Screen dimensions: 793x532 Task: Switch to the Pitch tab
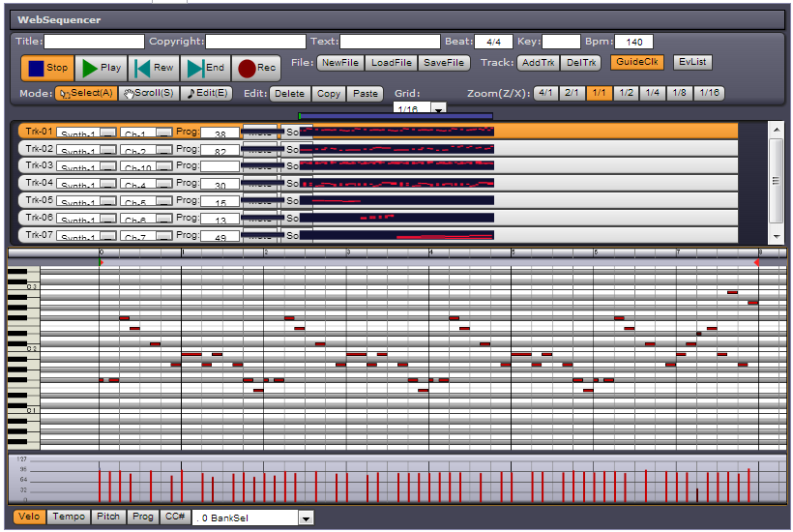click(x=108, y=517)
